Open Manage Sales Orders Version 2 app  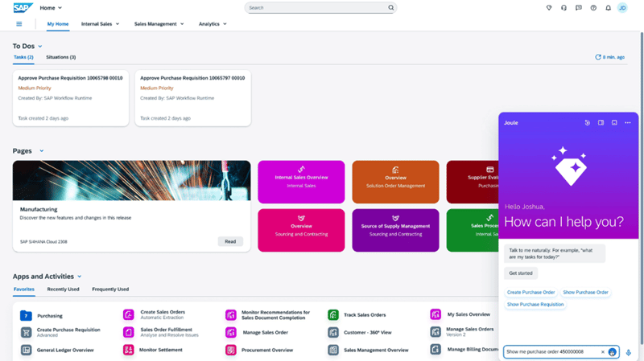pos(461,332)
